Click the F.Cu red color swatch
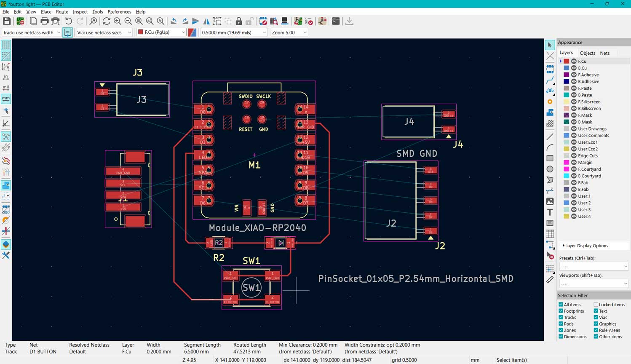Screen dimensions: 631x364 click(567, 61)
